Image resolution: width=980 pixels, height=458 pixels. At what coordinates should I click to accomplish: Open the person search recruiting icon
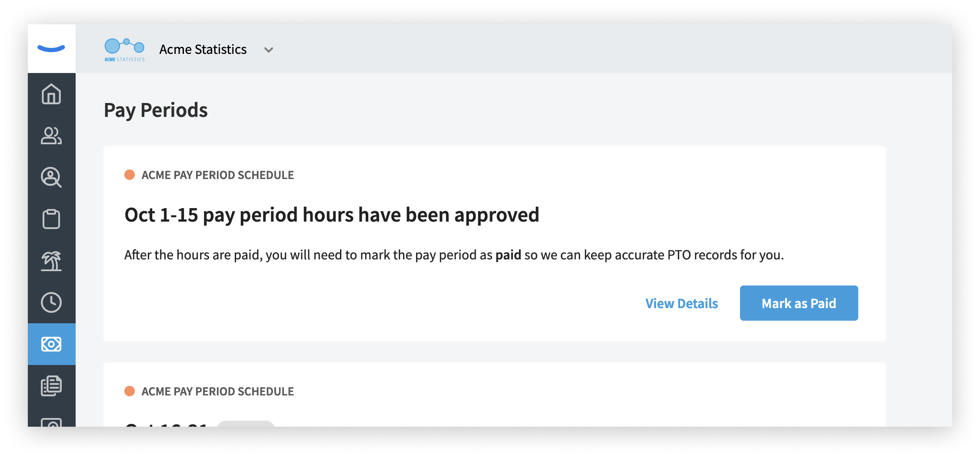click(51, 177)
